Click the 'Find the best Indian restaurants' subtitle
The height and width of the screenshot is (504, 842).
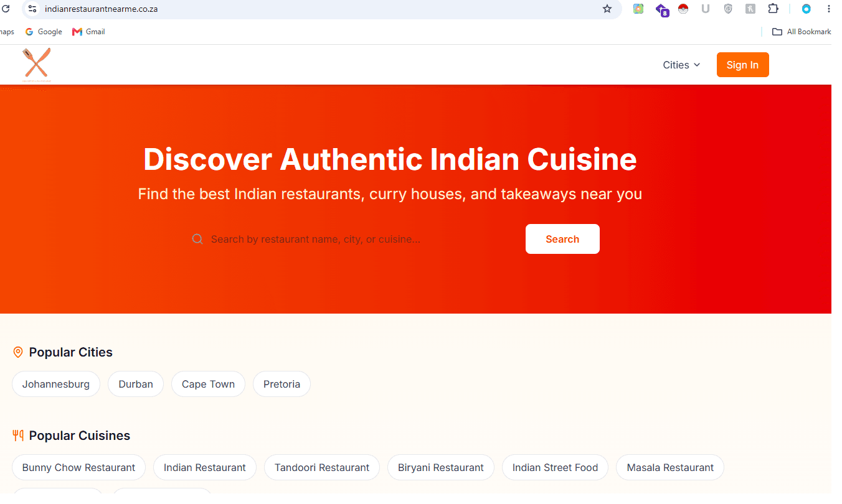coord(390,194)
